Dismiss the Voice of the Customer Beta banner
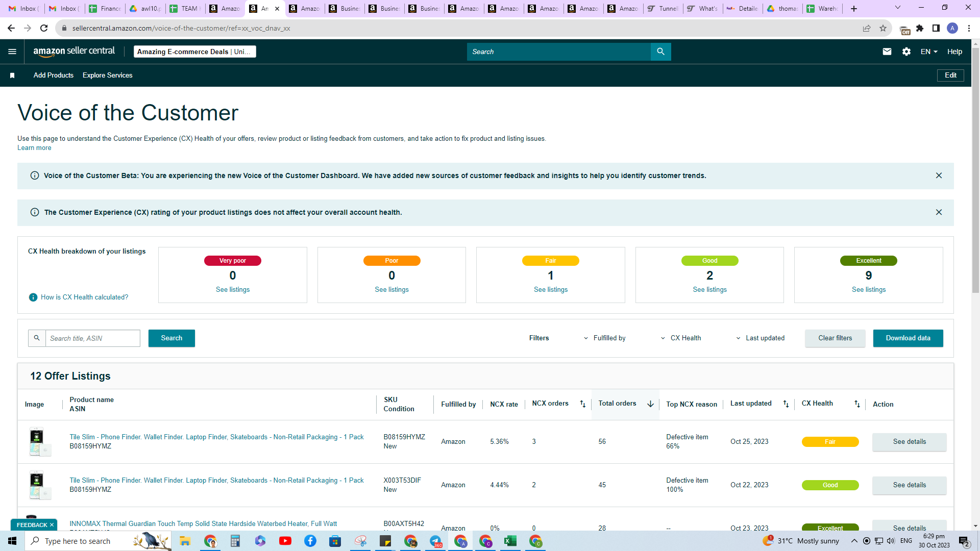 pos(939,176)
